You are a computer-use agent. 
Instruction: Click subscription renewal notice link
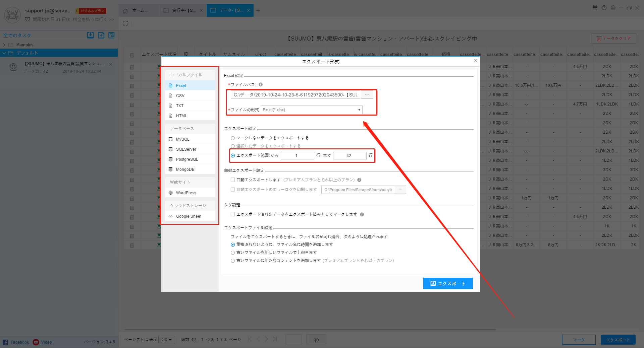click(x=73, y=19)
